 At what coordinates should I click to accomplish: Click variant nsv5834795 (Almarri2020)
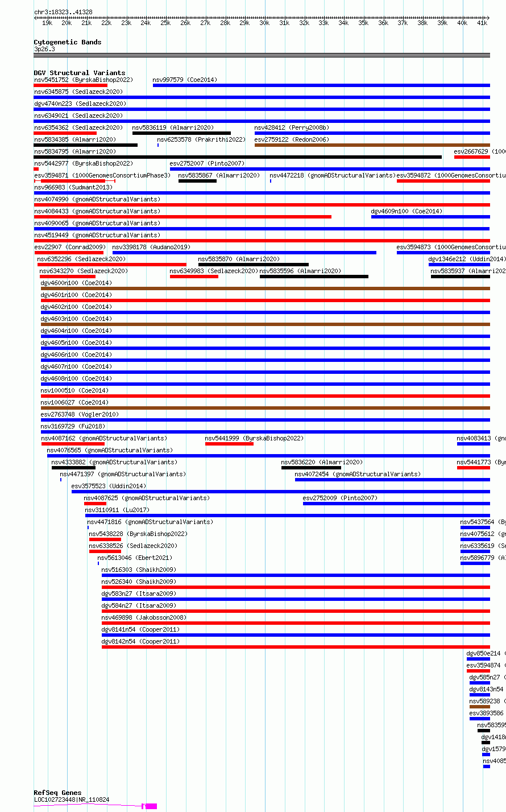[x=238, y=157]
